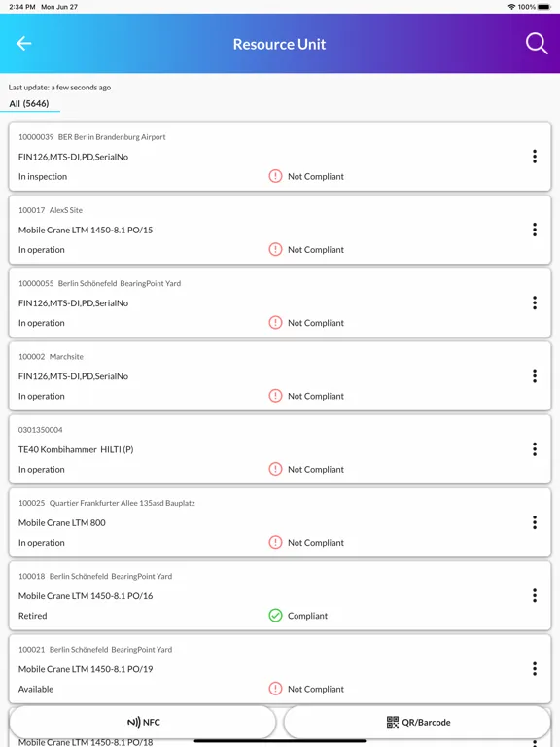The height and width of the screenshot is (747, 560).
Task: Open more options for unit 10000039
Action: (x=535, y=157)
